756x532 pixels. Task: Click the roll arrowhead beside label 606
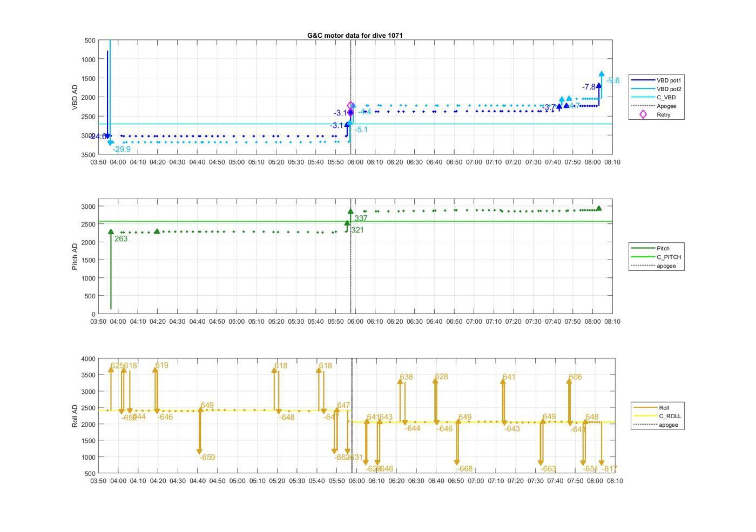(x=569, y=381)
